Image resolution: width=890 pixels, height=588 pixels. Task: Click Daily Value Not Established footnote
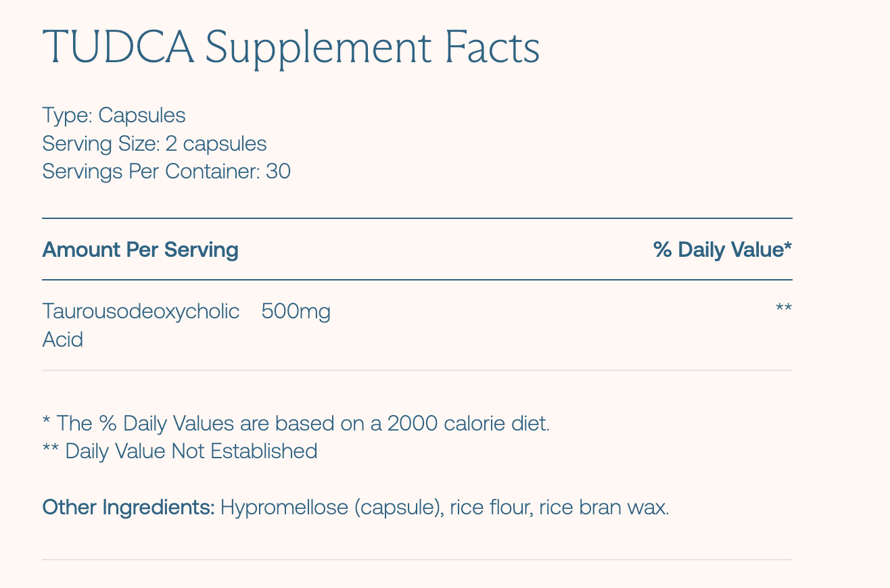(x=180, y=451)
